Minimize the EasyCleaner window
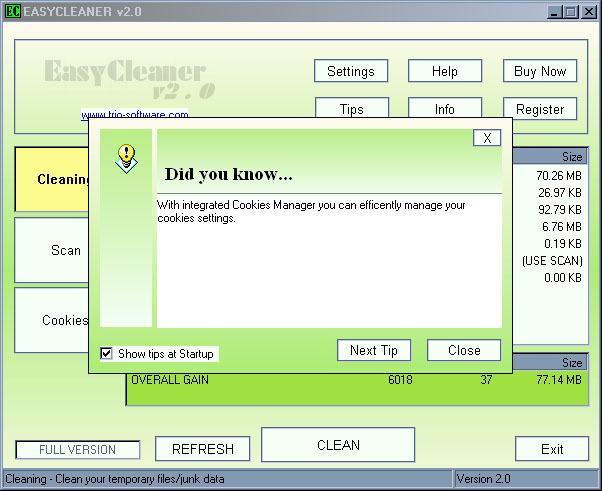The height and width of the screenshot is (491, 602). click(x=553, y=12)
